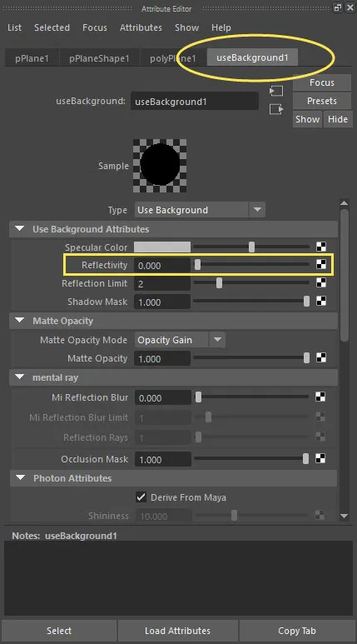357x644 pixels.
Task: Click the Mi Reflection Blur value field
Action: pyautogui.click(x=163, y=397)
